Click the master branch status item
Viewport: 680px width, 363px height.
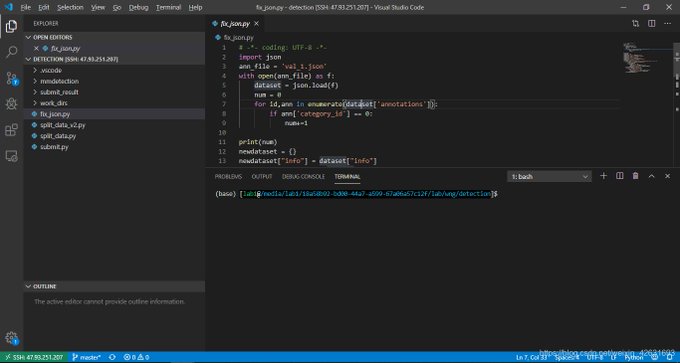pos(87,357)
